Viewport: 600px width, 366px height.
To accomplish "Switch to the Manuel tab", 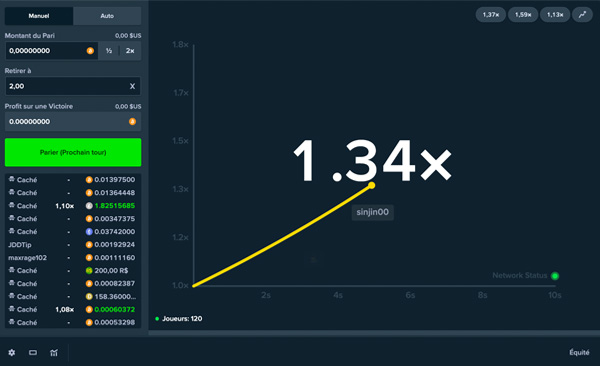I will click(39, 16).
